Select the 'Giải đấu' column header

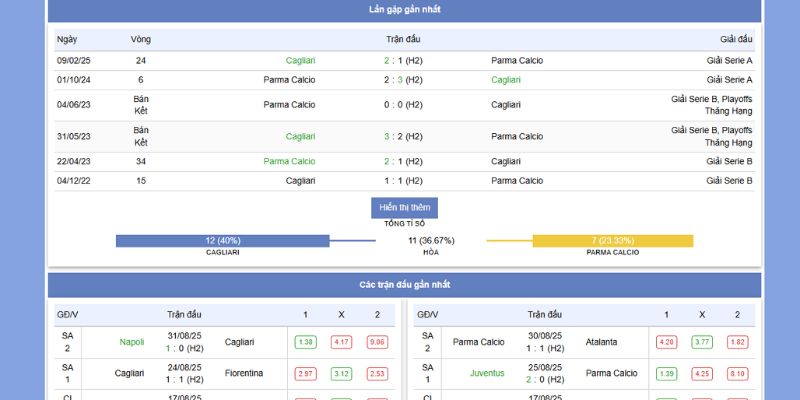click(736, 39)
